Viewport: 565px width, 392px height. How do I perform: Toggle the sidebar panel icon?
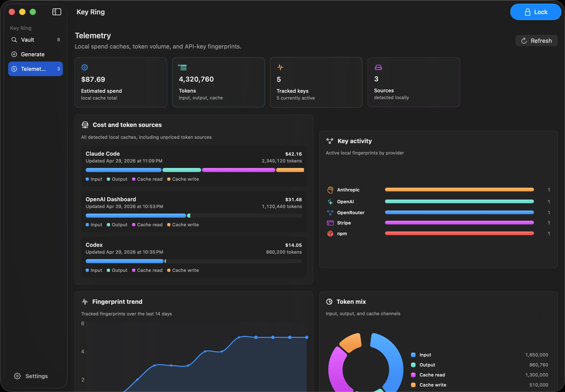[57, 12]
